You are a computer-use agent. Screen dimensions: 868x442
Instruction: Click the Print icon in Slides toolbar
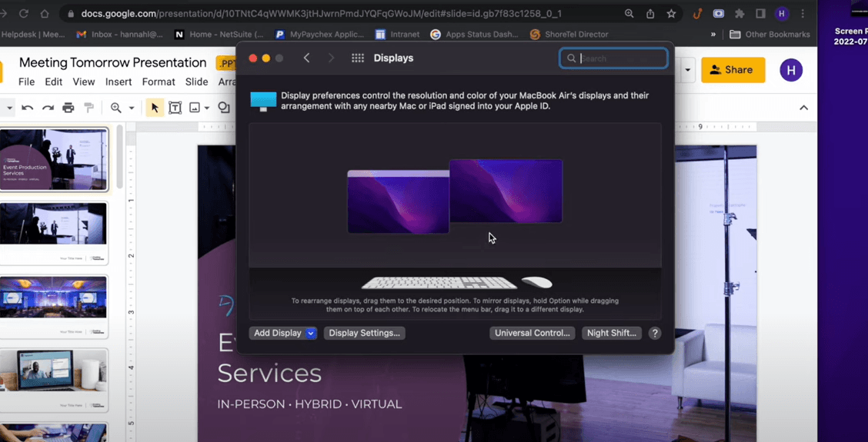tap(68, 108)
